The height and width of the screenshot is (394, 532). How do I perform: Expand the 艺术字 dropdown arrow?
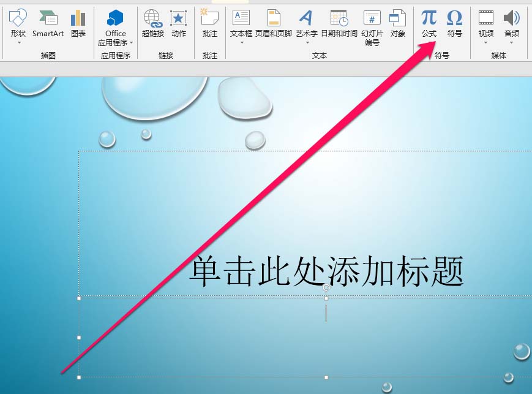tap(307, 43)
